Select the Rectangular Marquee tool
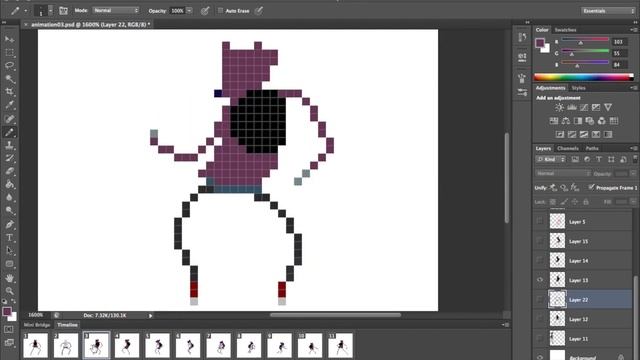The height and width of the screenshot is (360, 640). coord(9,53)
